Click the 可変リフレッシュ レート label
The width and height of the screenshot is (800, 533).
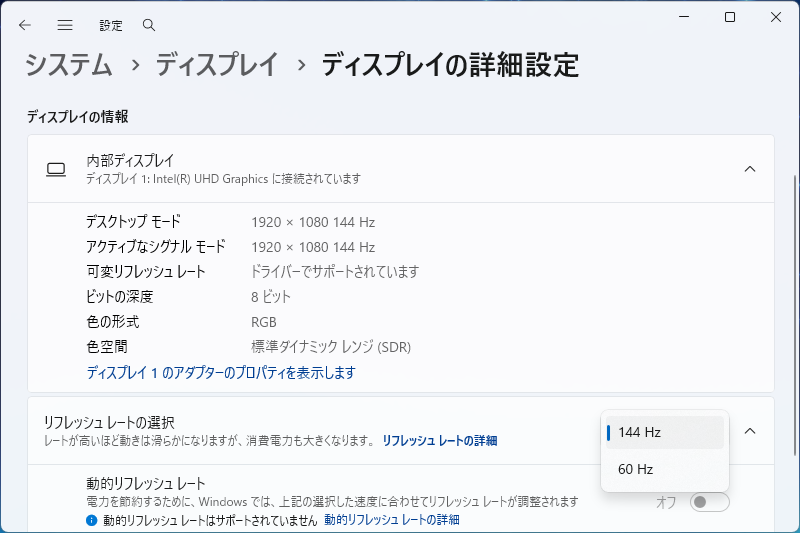coord(145,272)
